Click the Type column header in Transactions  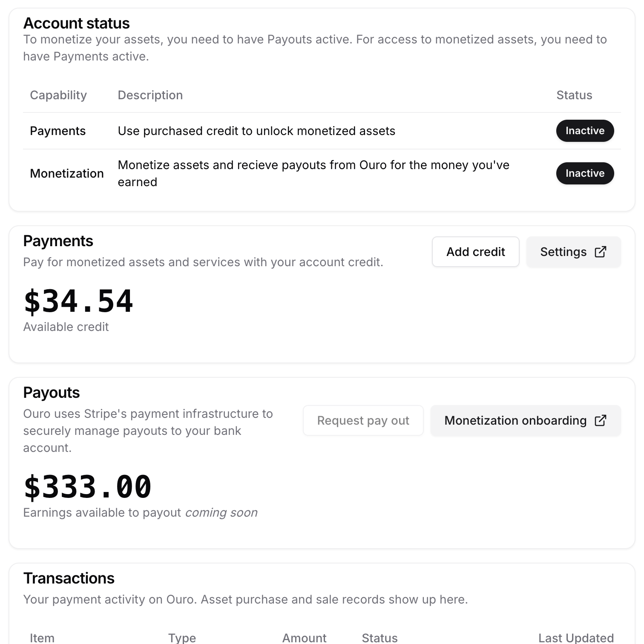click(x=182, y=638)
